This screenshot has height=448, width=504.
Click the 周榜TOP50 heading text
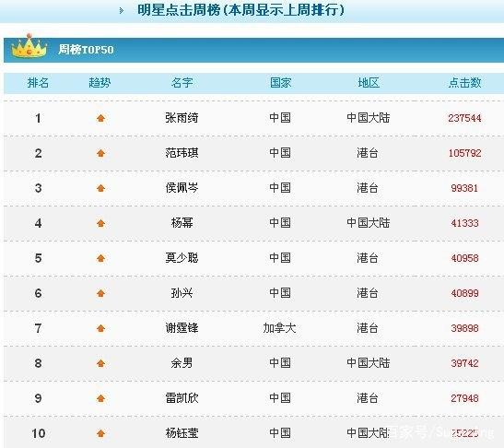pyautogui.click(x=86, y=50)
